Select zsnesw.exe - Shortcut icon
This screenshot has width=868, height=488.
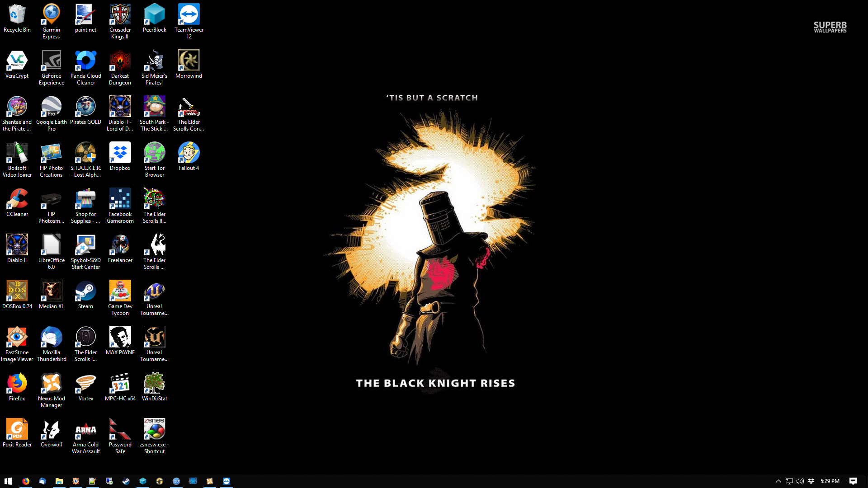pos(155,436)
